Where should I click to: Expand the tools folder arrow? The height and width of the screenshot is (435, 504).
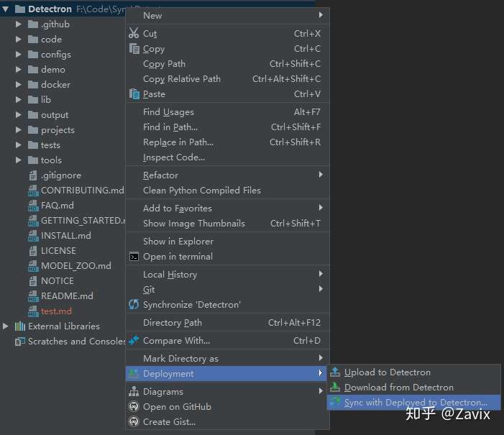click(19, 160)
